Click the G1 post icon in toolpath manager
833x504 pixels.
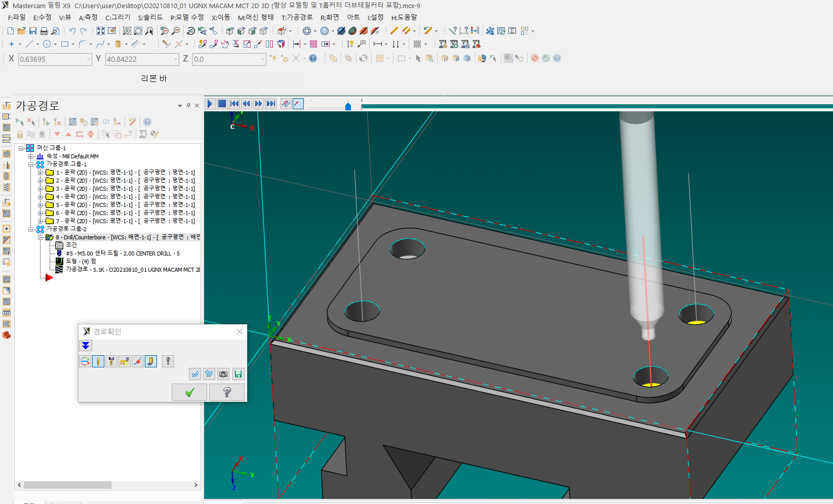pyautogui.click(x=106, y=122)
